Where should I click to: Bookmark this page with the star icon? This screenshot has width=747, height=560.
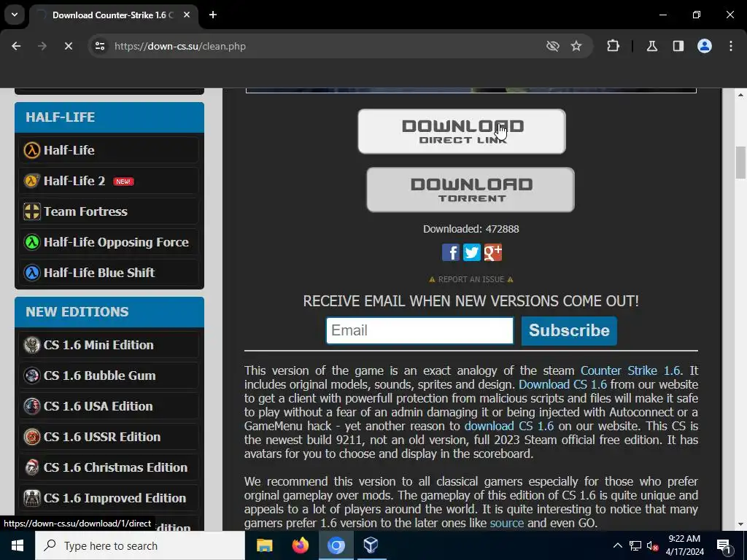[x=576, y=46]
